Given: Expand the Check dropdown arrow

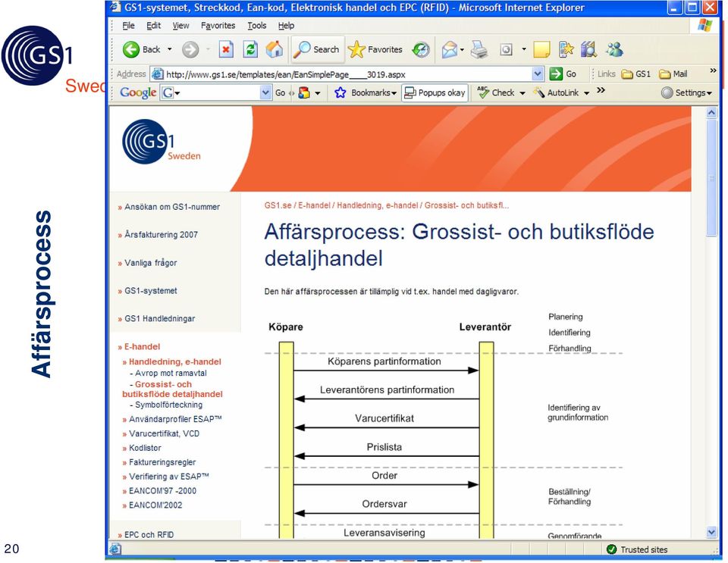Looking at the screenshot, I should click(522, 93).
